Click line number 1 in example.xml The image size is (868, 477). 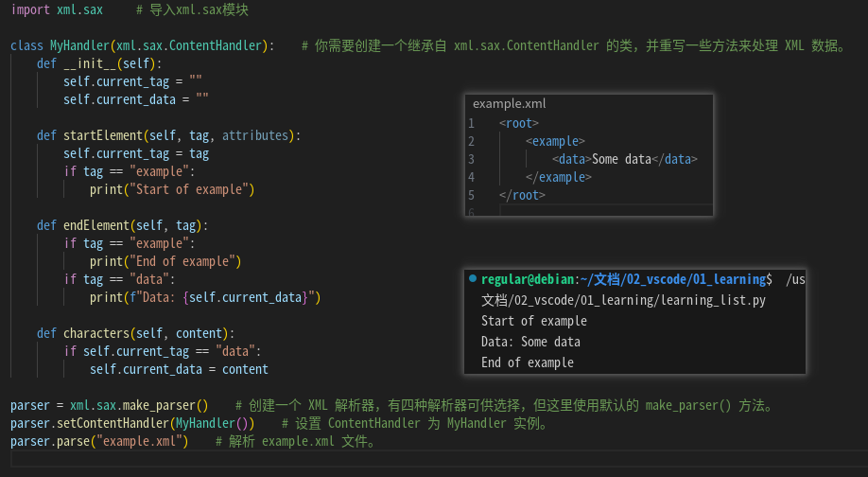click(x=471, y=123)
